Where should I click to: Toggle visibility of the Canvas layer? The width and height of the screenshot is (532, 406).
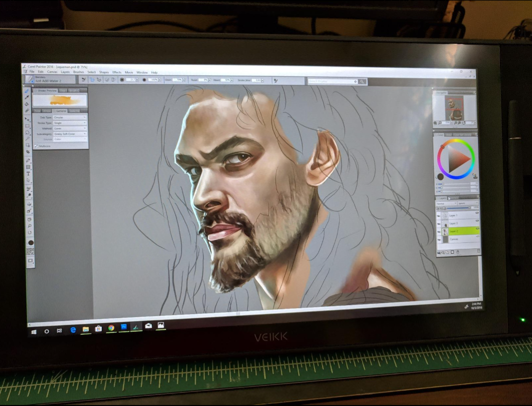pyautogui.click(x=440, y=240)
